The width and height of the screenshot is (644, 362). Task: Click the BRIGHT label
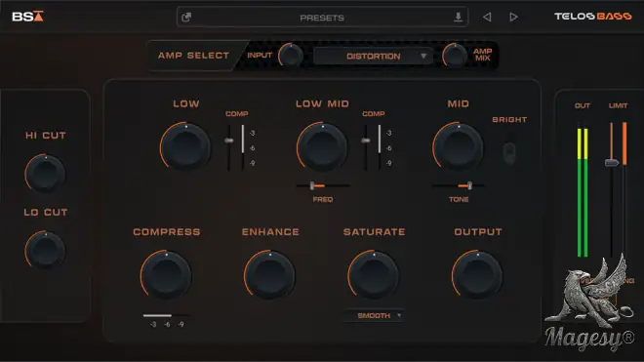(509, 120)
